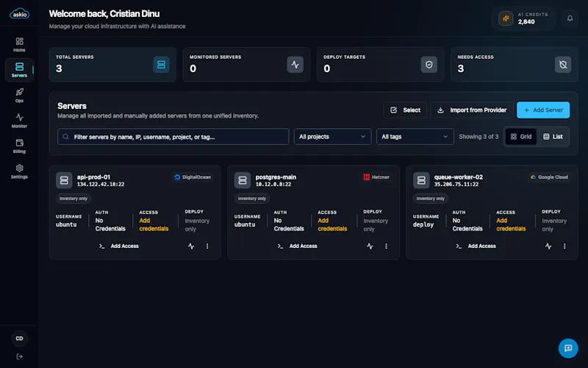Click the Google Cloud provider badge
This screenshot has width=588, height=368.
pos(549,177)
